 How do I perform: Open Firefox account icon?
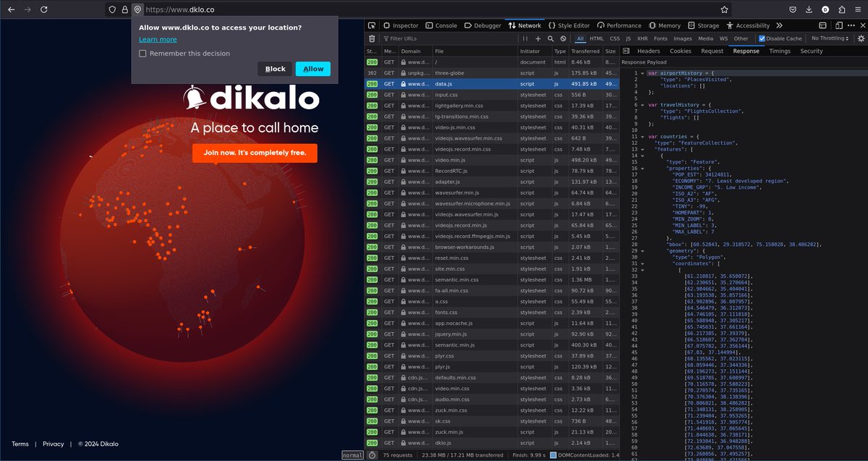(x=825, y=9)
